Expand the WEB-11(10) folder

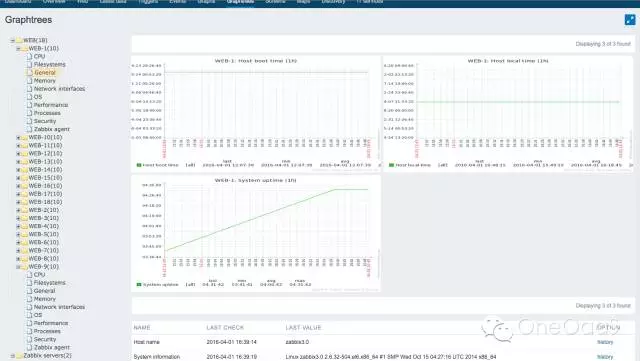pos(18,146)
